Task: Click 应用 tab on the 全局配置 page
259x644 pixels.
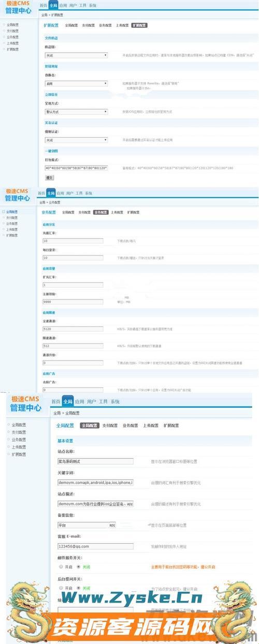Action: pyautogui.click(x=79, y=401)
